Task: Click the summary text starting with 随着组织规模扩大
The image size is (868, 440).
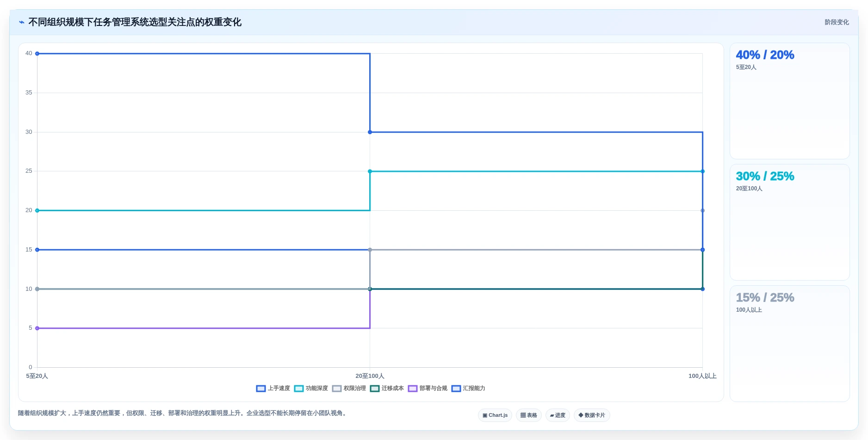Action: pos(183,413)
